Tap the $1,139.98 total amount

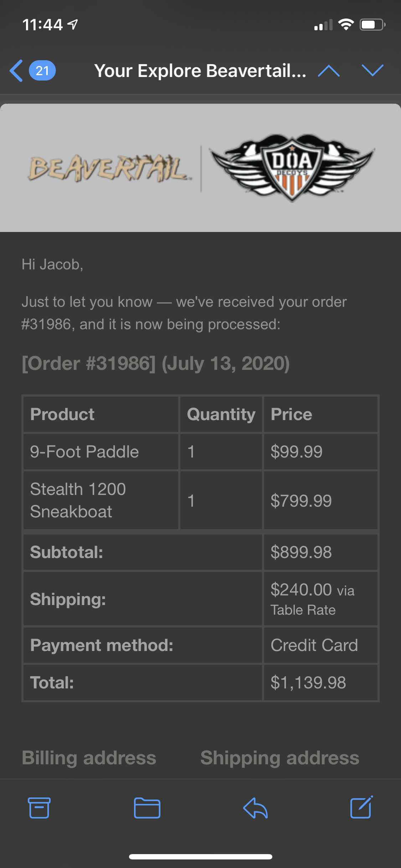[x=308, y=683]
